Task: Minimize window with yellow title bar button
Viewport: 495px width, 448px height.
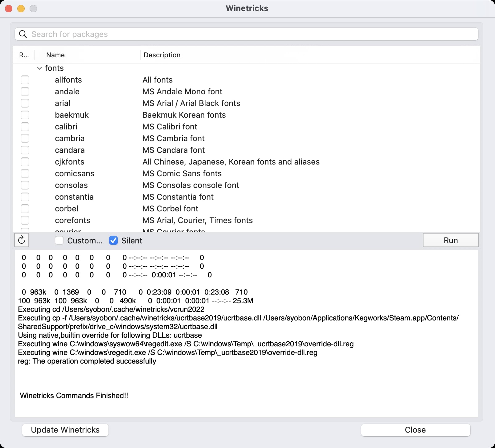Action: 21,9
